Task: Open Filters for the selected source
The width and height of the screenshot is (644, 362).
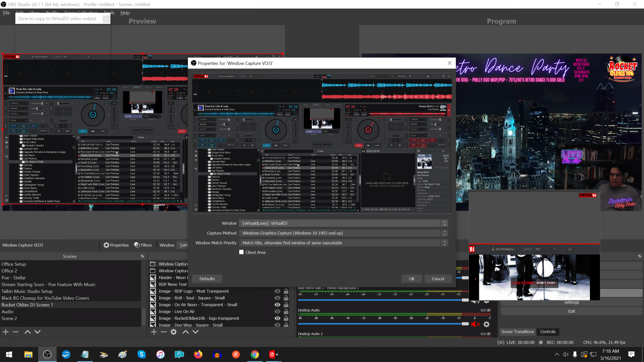Action: 143,245
